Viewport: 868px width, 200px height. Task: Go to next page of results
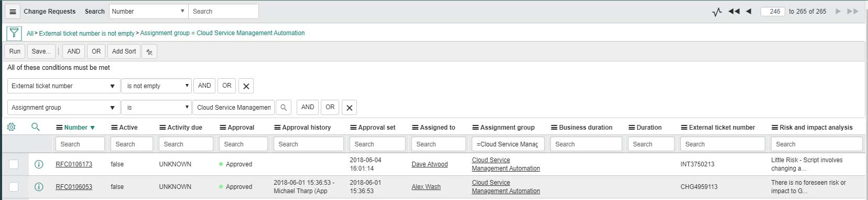838,12
